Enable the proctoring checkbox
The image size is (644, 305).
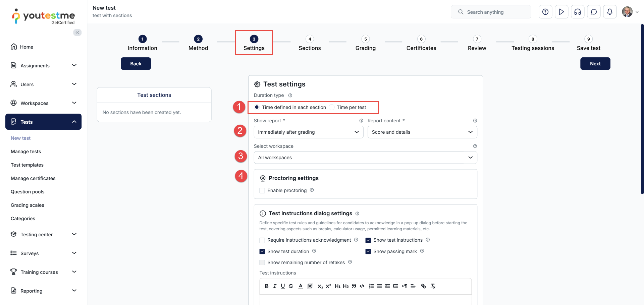tap(262, 191)
